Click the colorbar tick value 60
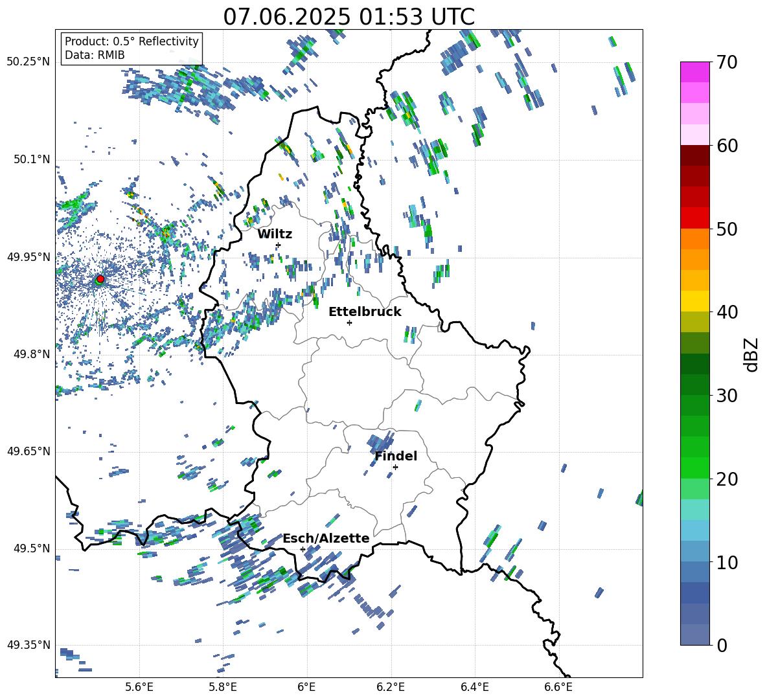 coord(726,146)
